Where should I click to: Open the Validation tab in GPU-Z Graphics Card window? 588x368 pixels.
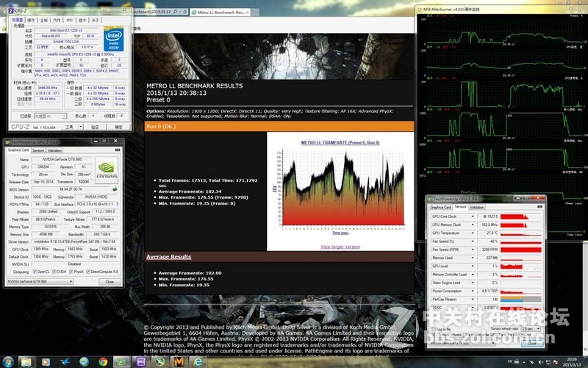click(x=54, y=150)
